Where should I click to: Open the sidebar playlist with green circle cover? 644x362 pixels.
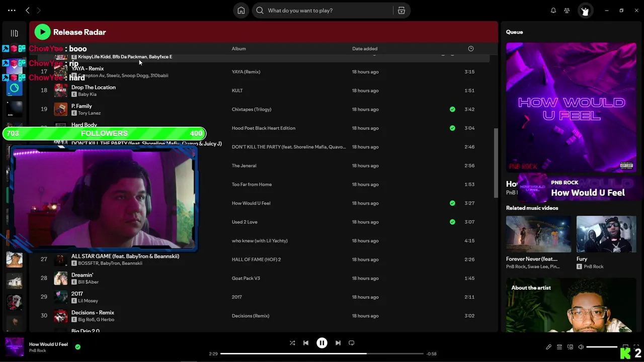[x=14, y=88]
